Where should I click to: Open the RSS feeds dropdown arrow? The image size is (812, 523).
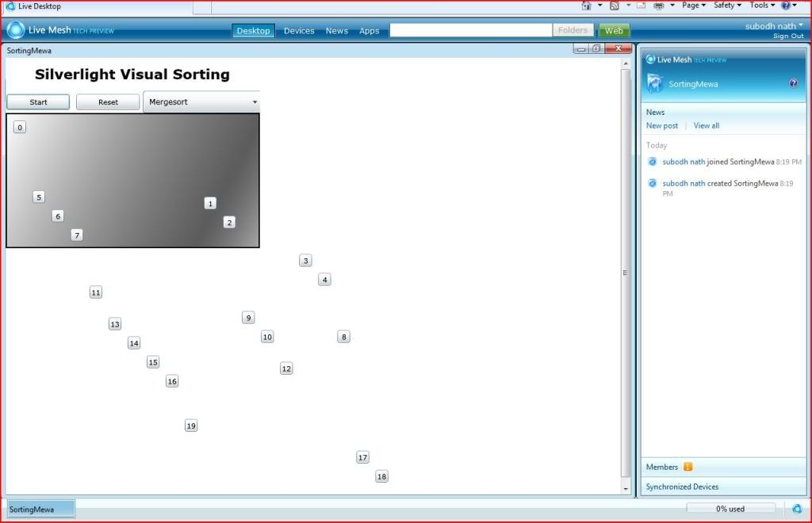[x=628, y=6]
